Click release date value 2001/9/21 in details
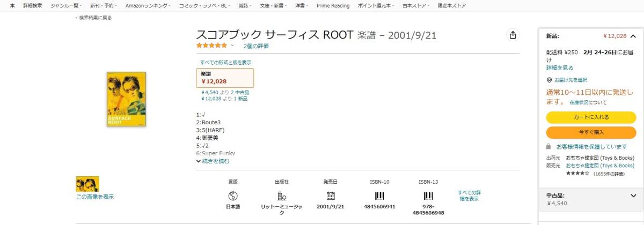 [x=331, y=206]
